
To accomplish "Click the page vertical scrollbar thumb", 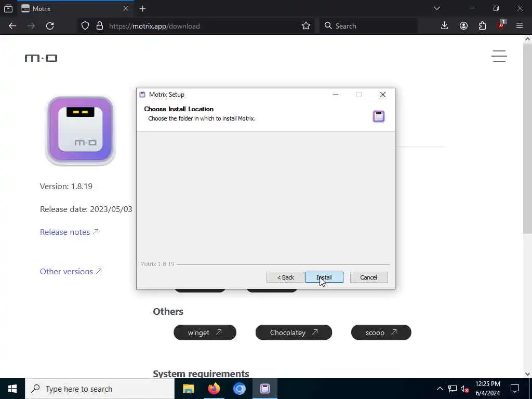I will 528,139.
